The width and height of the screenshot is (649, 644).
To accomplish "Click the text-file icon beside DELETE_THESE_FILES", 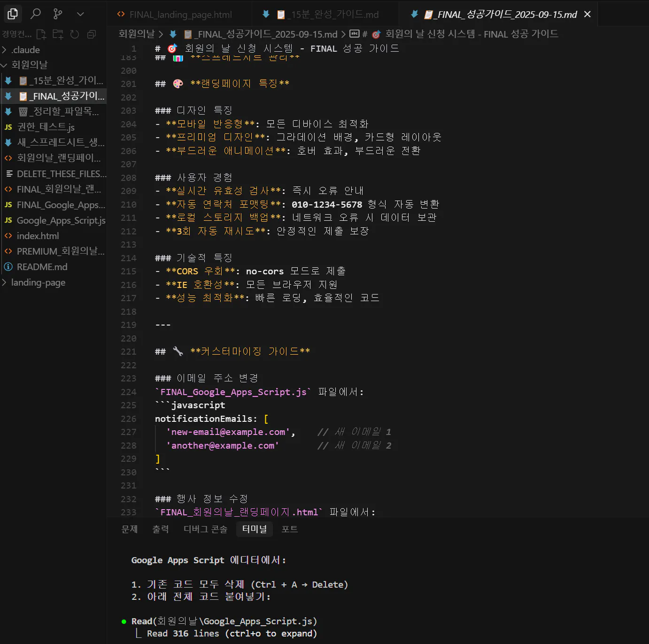I will pos(9,174).
